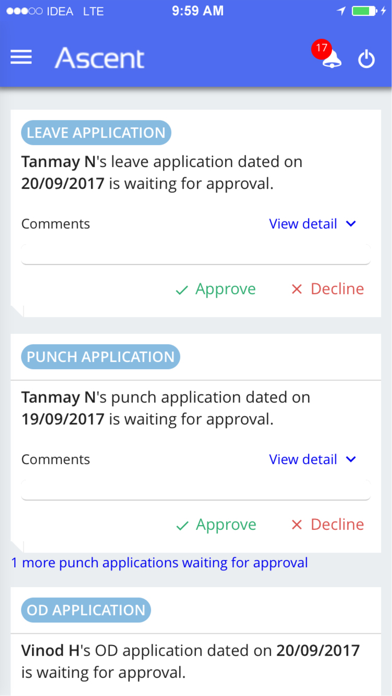Expand View detail on punch application

[313, 459]
